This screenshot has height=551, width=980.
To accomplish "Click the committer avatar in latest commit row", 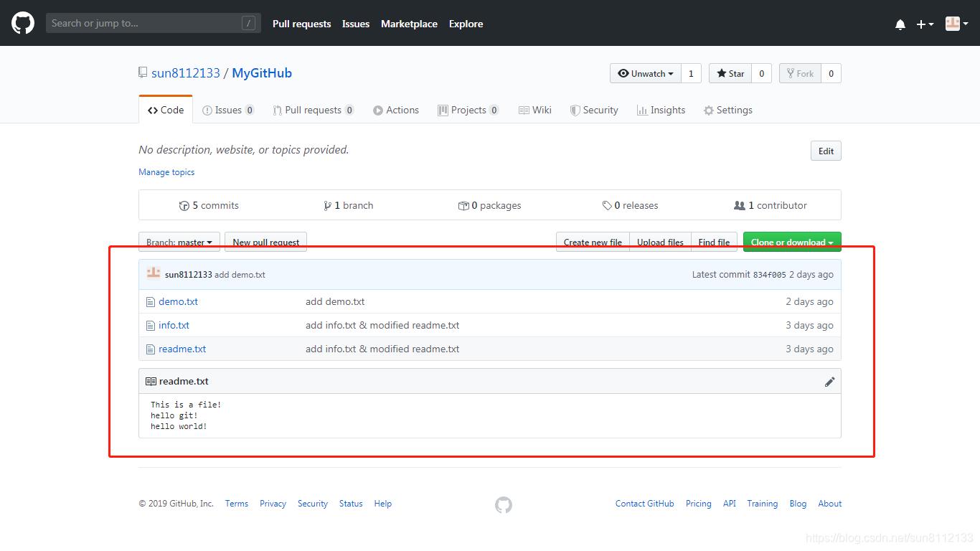I will 154,273.
